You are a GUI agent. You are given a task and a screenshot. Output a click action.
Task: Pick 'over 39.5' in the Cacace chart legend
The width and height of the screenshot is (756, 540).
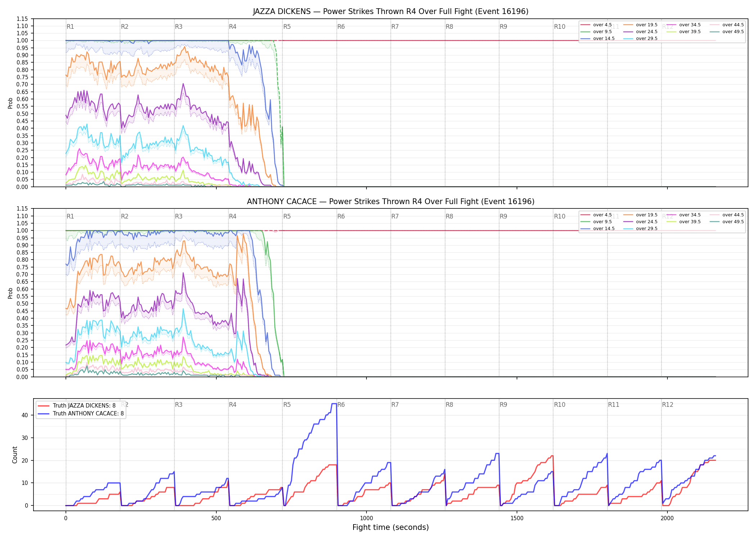[684, 222]
